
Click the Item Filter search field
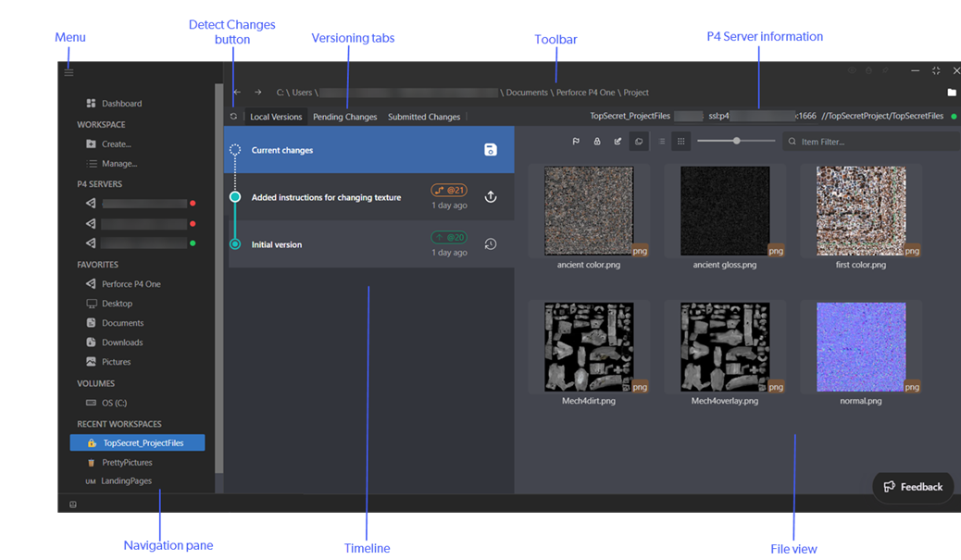coord(871,142)
